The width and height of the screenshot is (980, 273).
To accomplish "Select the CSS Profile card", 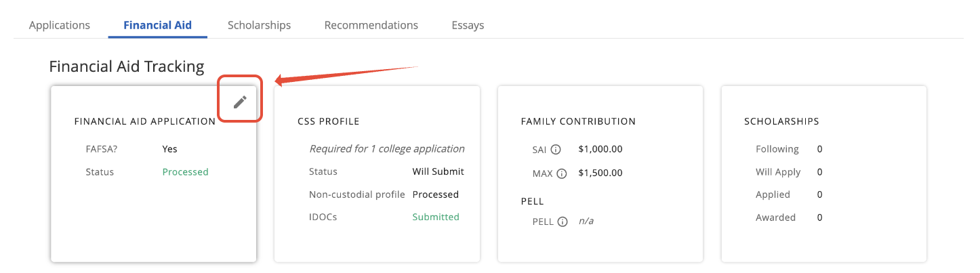I will [377, 237].
